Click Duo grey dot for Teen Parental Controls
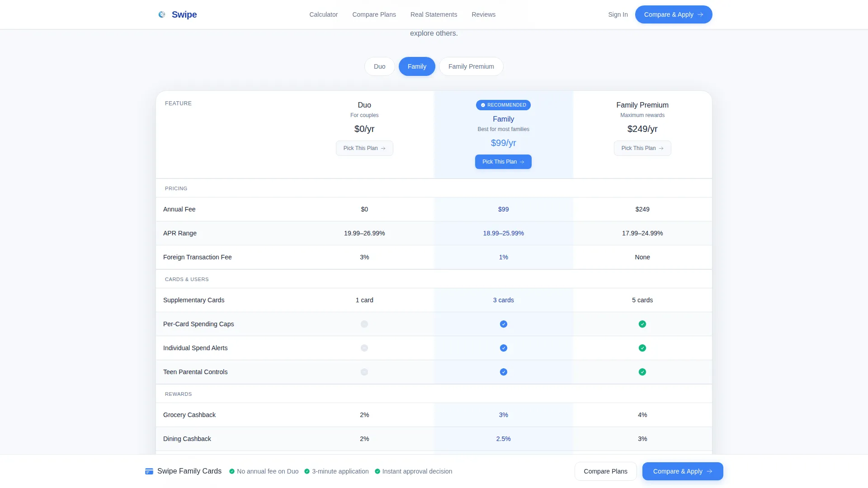The width and height of the screenshot is (868, 488). pyautogui.click(x=364, y=372)
